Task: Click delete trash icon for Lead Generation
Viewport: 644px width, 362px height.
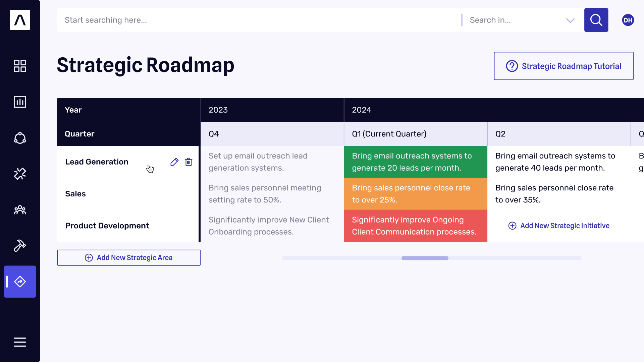Action: coord(189,162)
